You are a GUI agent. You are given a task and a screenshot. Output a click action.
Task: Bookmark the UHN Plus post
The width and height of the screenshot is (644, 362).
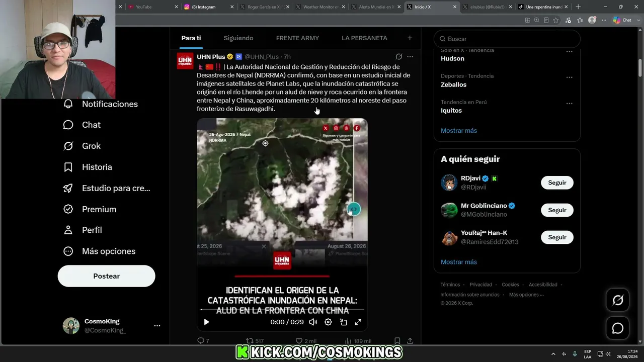coord(397,341)
